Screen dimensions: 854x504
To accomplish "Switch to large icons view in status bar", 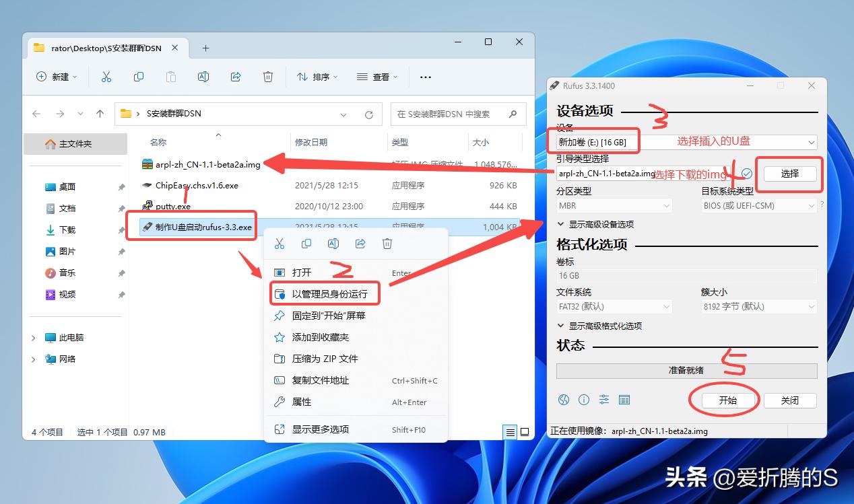I will [525, 432].
